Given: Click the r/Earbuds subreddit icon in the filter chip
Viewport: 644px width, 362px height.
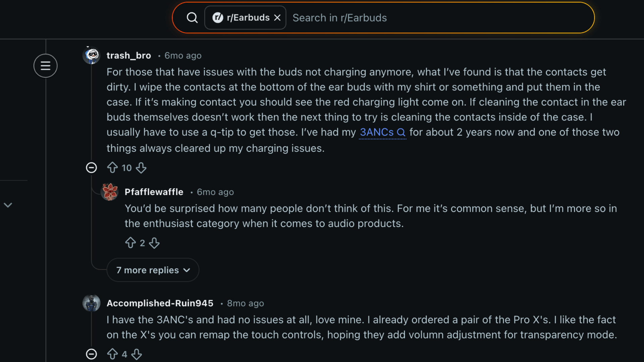Looking at the screenshot, I should pyautogui.click(x=218, y=17).
